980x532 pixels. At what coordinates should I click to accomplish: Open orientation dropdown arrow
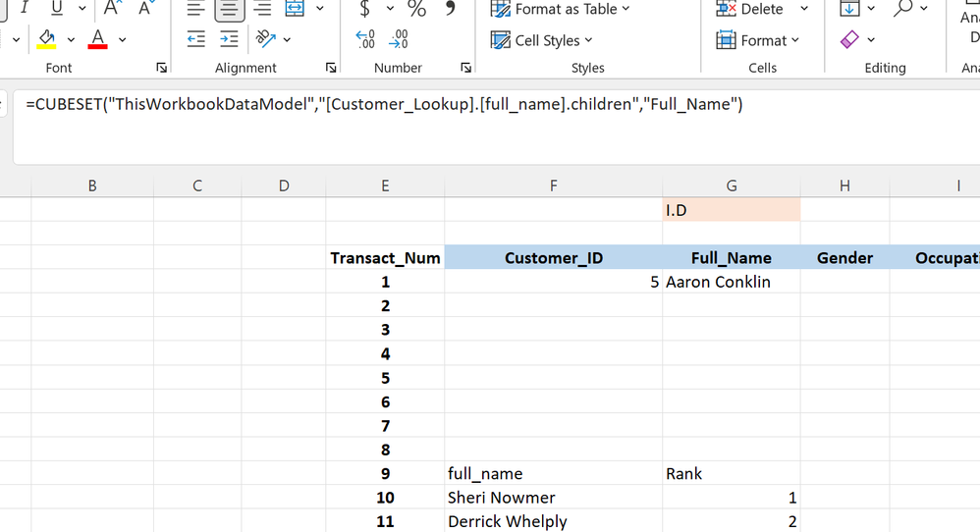click(287, 39)
